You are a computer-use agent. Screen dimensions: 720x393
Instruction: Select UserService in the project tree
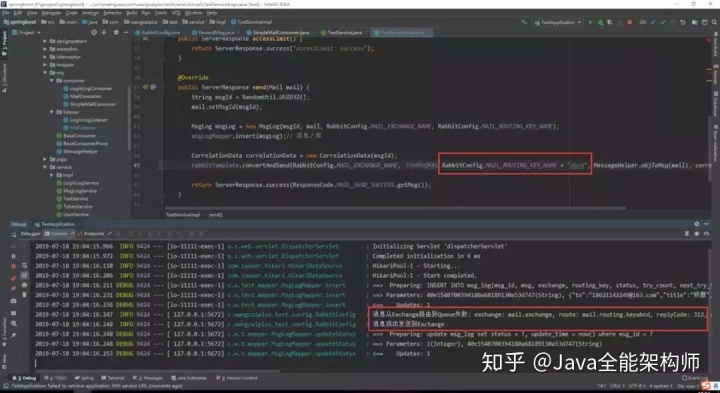click(73, 214)
